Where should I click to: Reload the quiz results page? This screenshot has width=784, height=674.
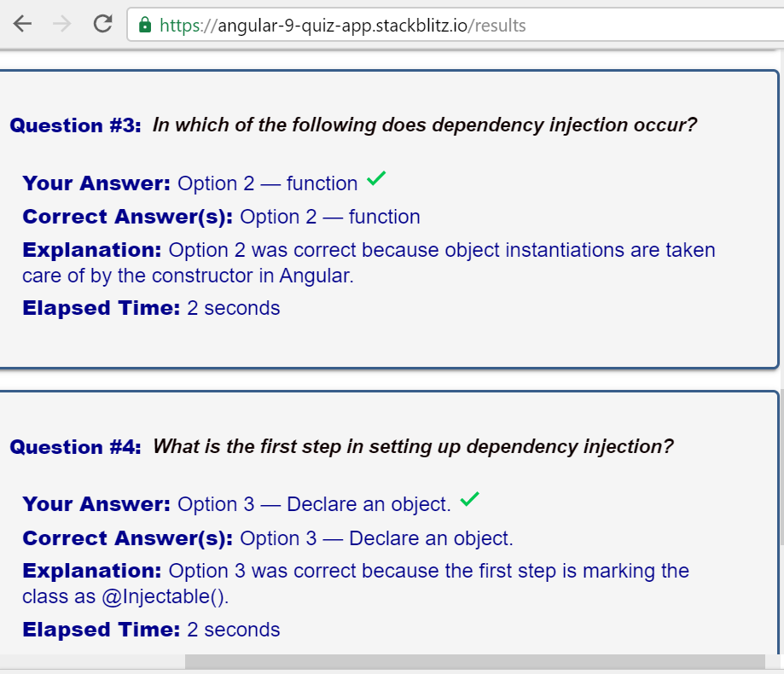tap(102, 25)
